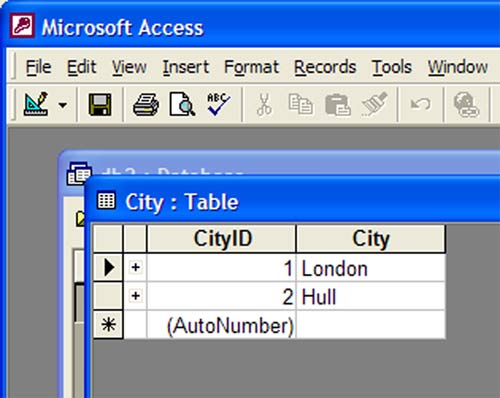Click the empty City cell in new record row
Screen dimensions: 500x398
371,325
